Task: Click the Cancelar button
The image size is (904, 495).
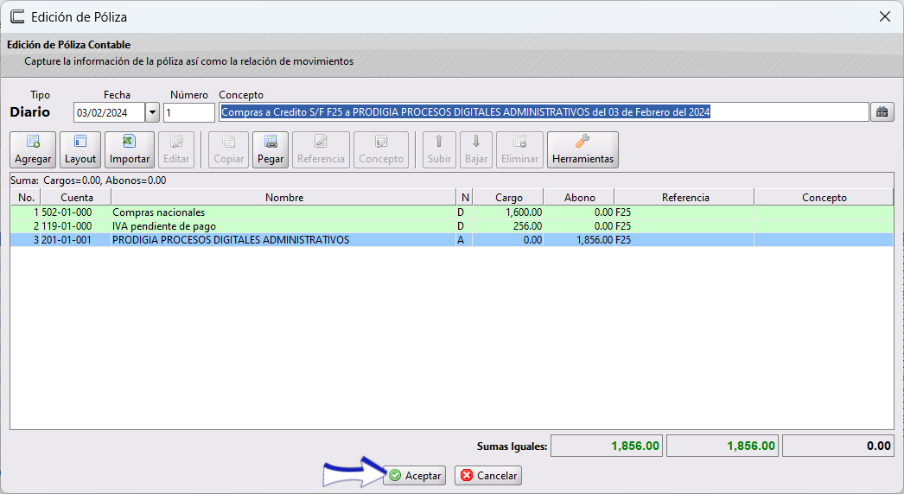Action: pos(488,475)
